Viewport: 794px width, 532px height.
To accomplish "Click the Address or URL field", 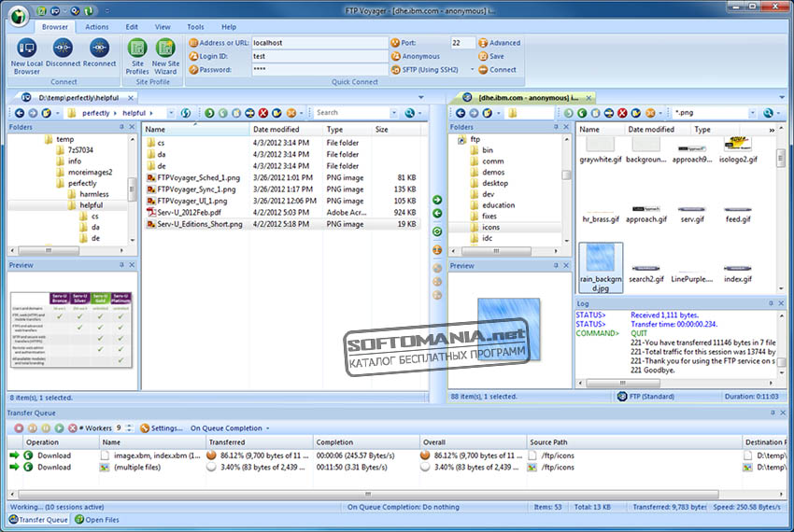I will pyautogui.click(x=319, y=43).
